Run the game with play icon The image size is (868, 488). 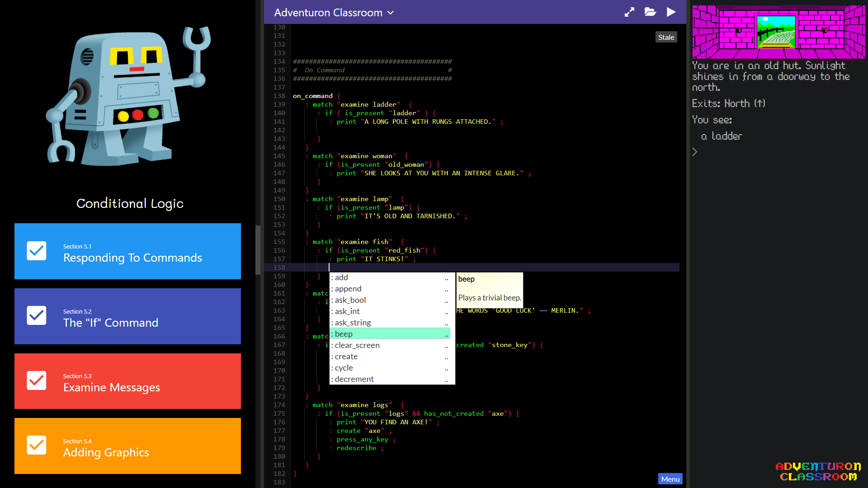(x=671, y=12)
